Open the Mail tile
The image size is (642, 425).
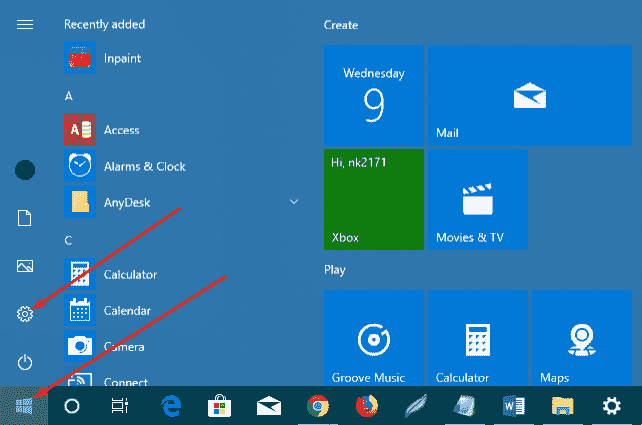[x=530, y=95]
